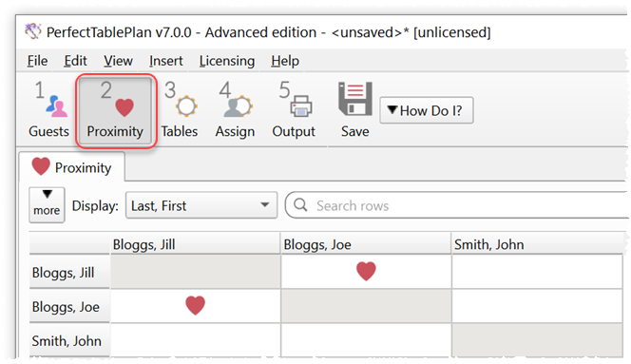Click heart in Bloggs, Joe row
This screenshot has width=631, height=364.
pyautogui.click(x=195, y=305)
